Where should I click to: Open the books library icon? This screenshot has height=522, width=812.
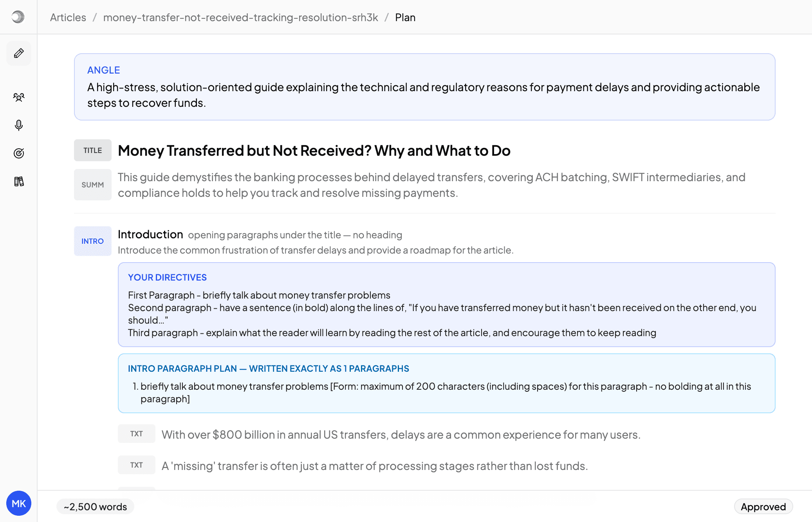19,181
